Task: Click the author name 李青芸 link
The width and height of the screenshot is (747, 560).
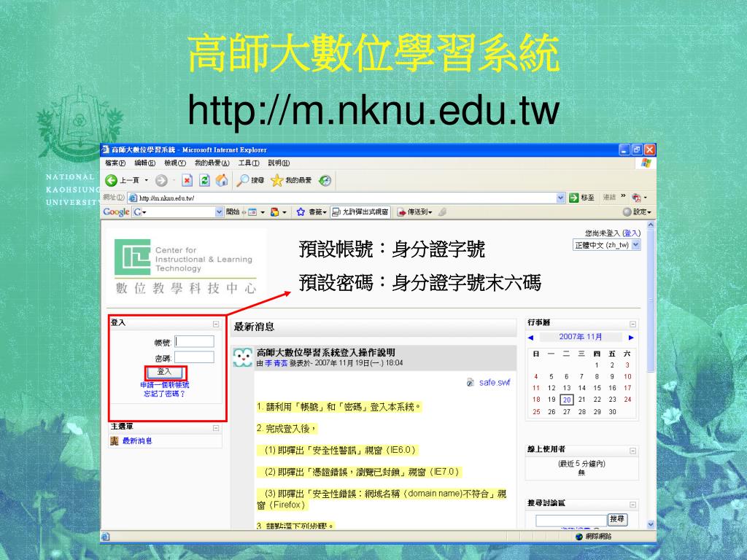Action: (276, 363)
